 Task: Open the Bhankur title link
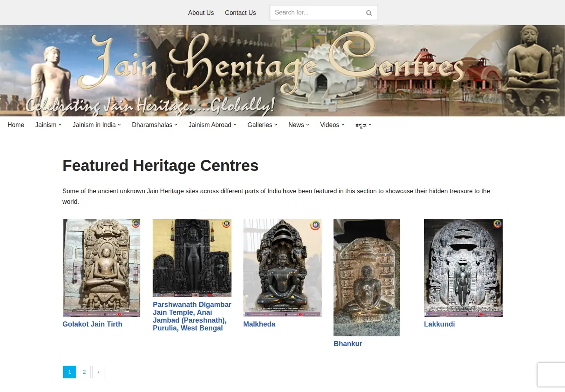tap(348, 344)
